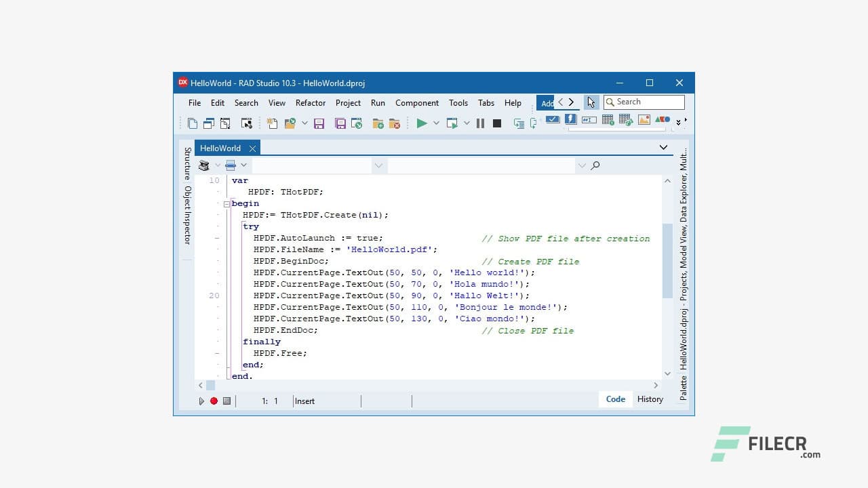Add a file to the project

click(378, 123)
